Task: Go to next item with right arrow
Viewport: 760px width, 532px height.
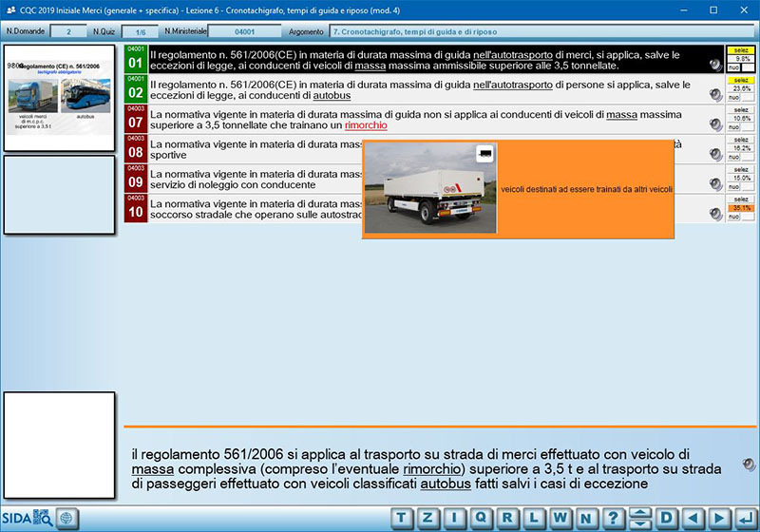Action: click(716, 518)
